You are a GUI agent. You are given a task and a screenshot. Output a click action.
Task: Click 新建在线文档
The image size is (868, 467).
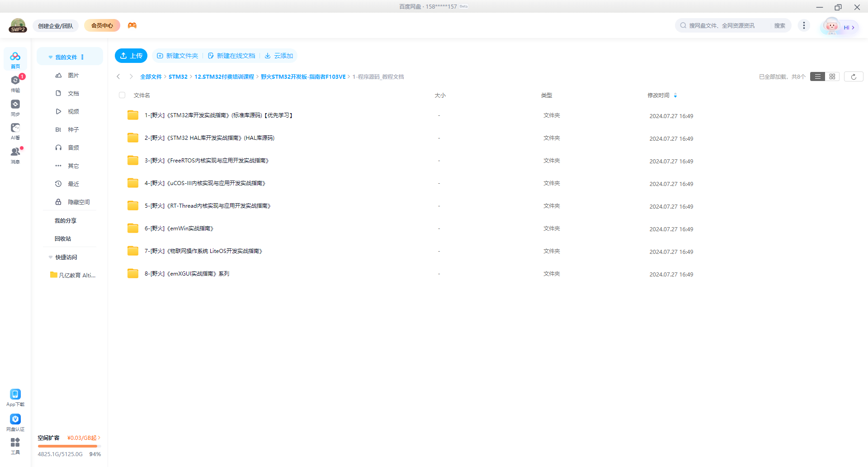[x=231, y=56]
